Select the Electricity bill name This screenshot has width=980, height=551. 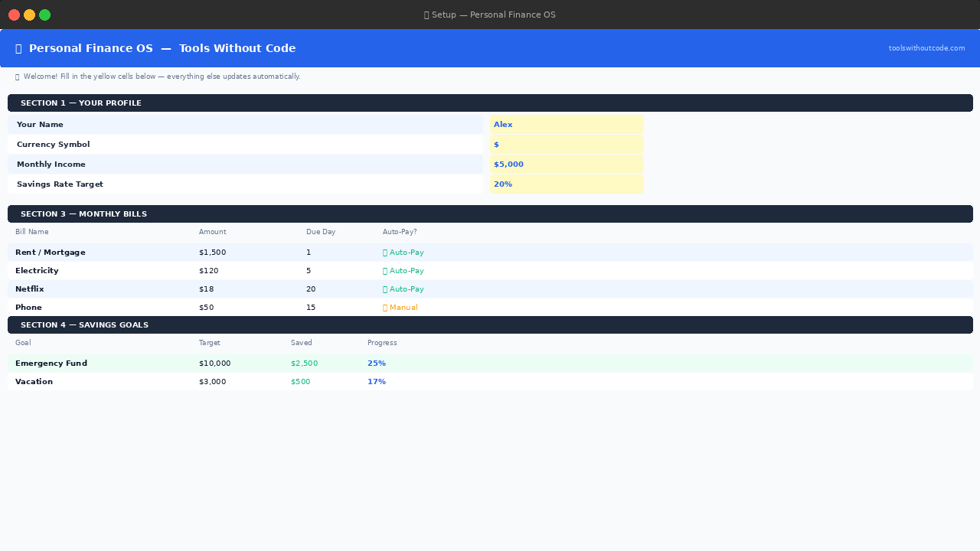[37, 271]
